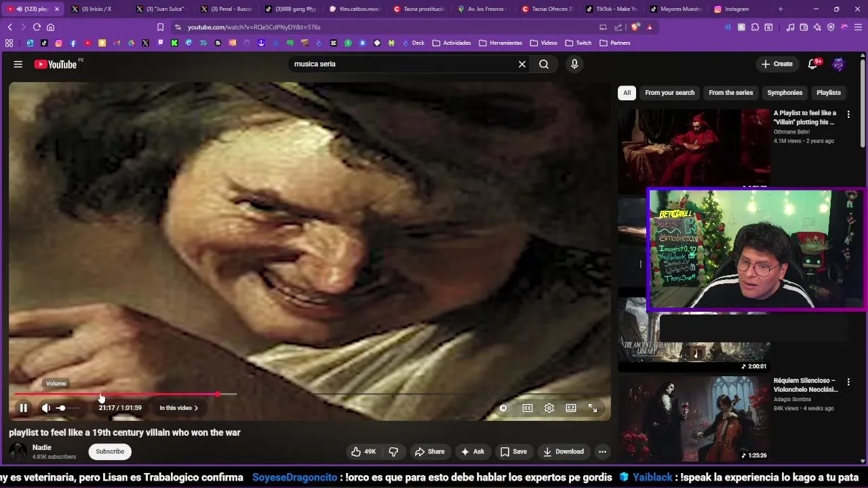Viewport: 868px width, 488px height.
Task: Open Réquiem Silencioso video thumbnail
Action: pyautogui.click(x=694, y=418)
